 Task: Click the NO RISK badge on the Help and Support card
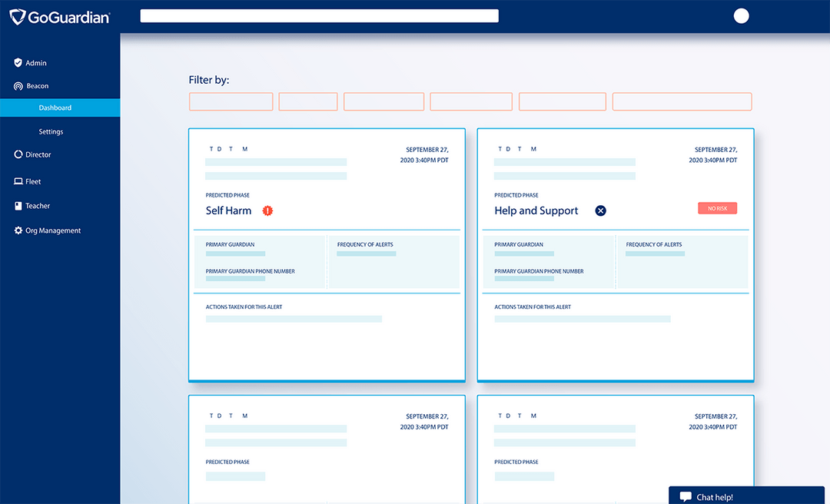coord(717,207)
